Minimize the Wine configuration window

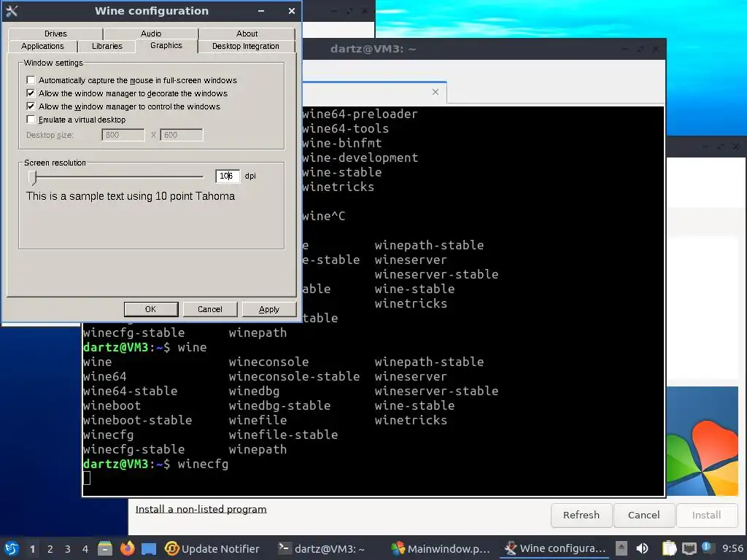[x=261, y=11]
